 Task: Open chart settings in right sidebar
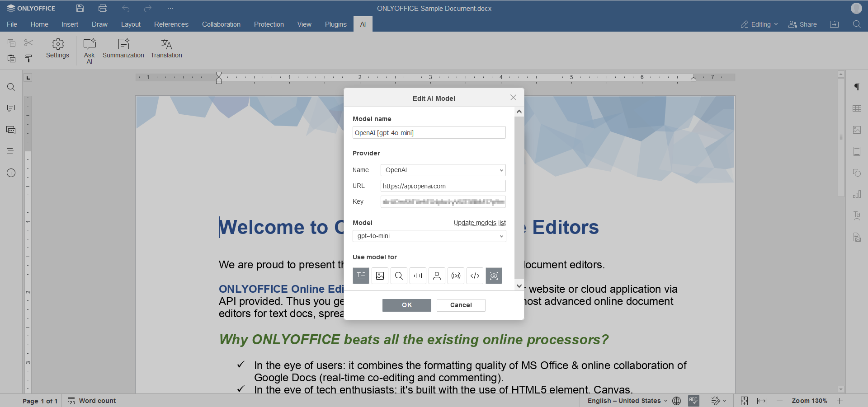pyautogui.click(x=857, y=194)
